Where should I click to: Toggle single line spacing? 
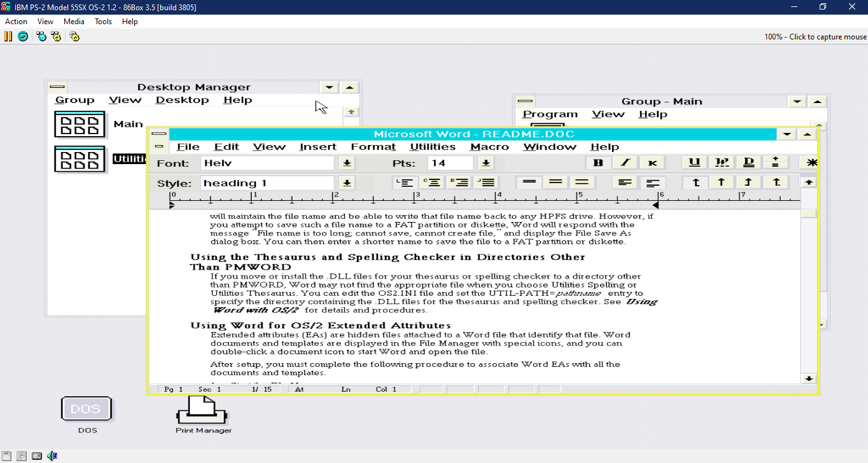(x=529, y=182)
